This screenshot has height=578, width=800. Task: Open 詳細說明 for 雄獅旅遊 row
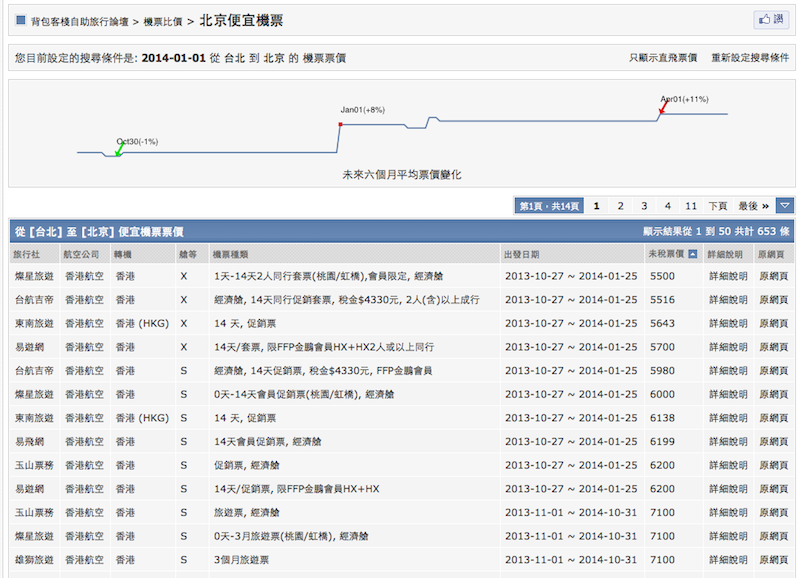(x=728, y=560)
